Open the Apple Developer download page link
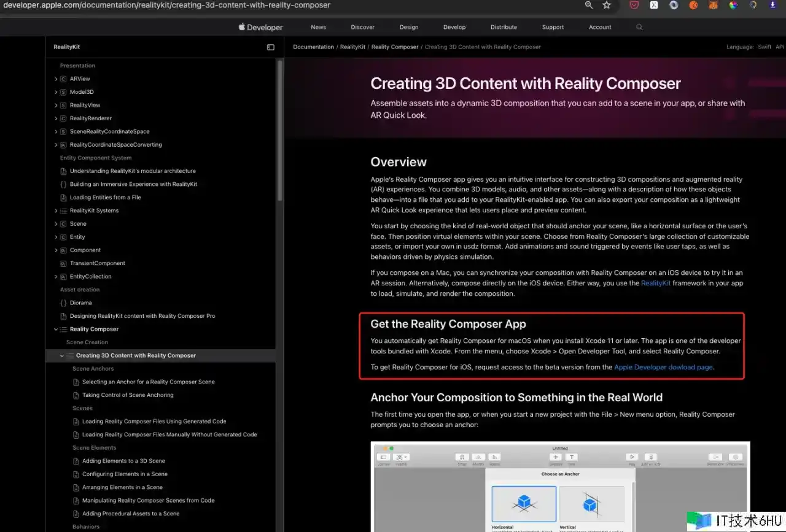This screenshot has height=532, width=786. [664, 367]
